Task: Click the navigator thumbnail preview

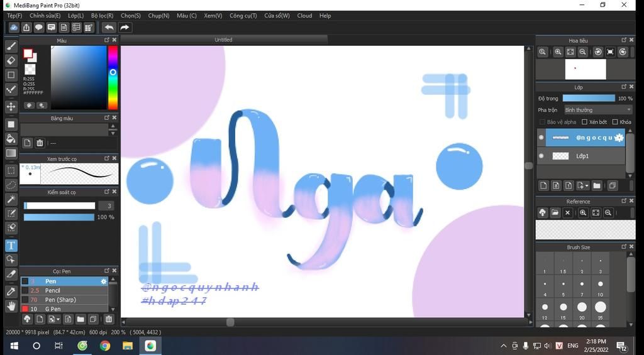Action: (586, 69)
